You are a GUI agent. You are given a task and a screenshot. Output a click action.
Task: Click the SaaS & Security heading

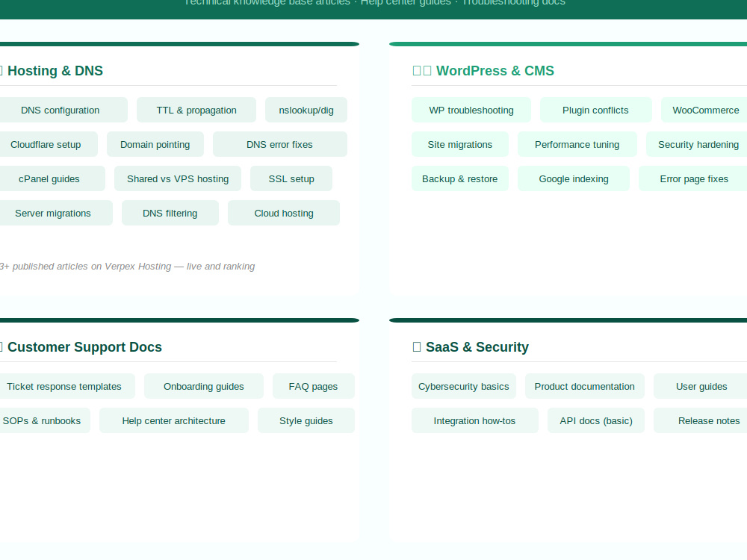tap(477, 346)
